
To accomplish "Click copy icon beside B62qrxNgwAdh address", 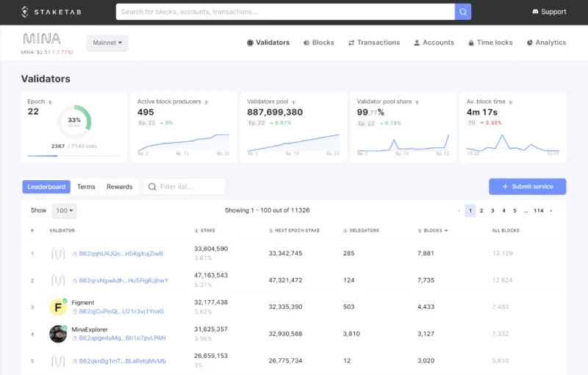I will (x=75, y=281).
